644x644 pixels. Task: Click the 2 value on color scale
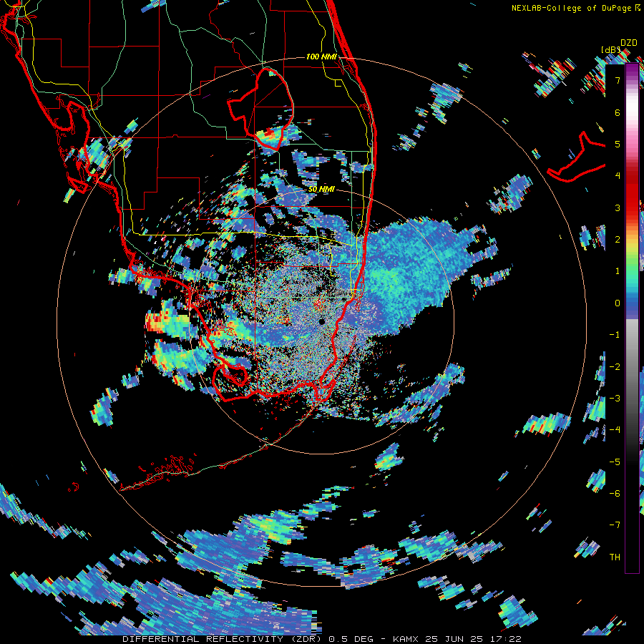[618, 240]
